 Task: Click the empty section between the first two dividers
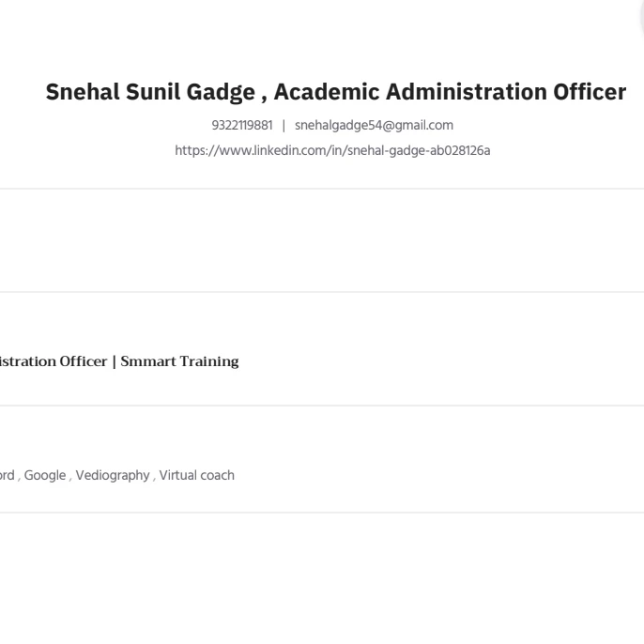tap(322, 240)
